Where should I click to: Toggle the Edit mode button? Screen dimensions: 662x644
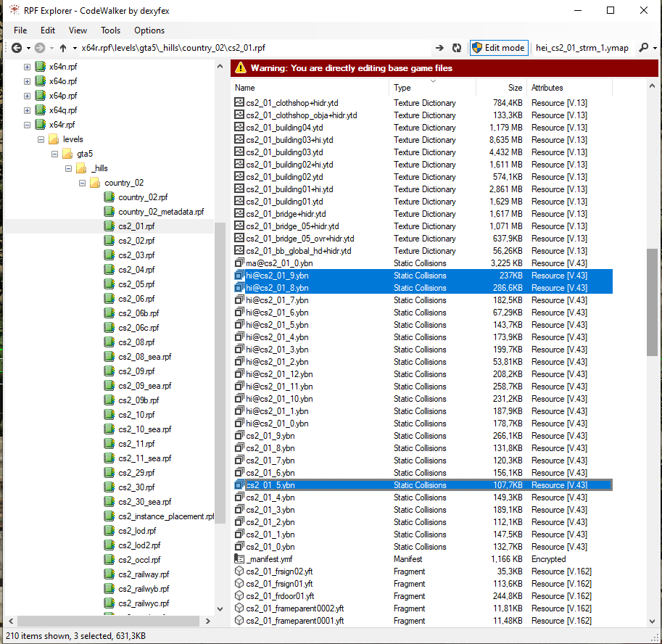tap(498, 48)
